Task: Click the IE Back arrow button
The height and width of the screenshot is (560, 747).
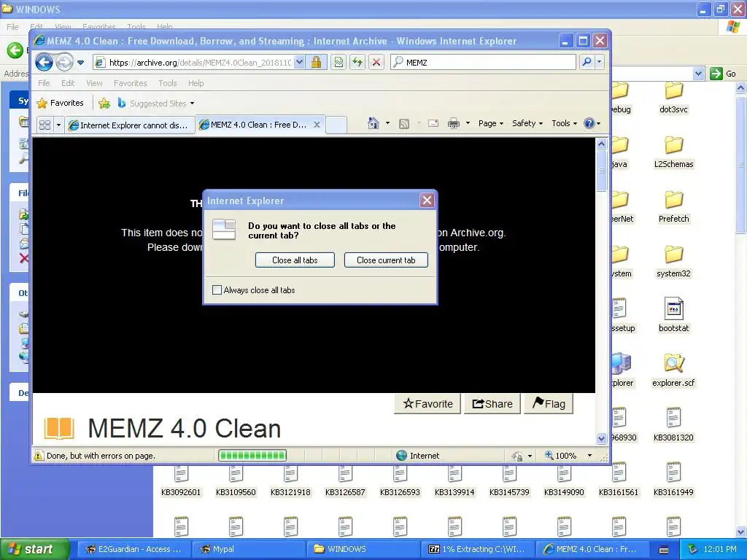Action: (44, 63)
